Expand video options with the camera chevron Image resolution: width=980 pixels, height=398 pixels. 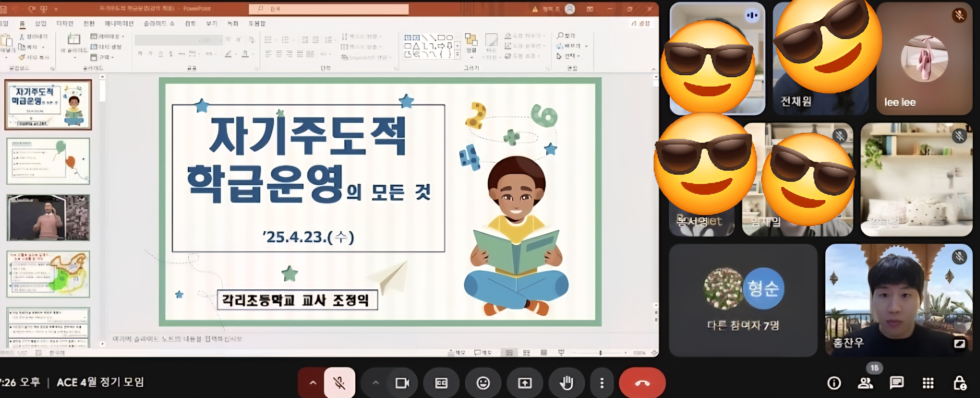tap(376, 383)
